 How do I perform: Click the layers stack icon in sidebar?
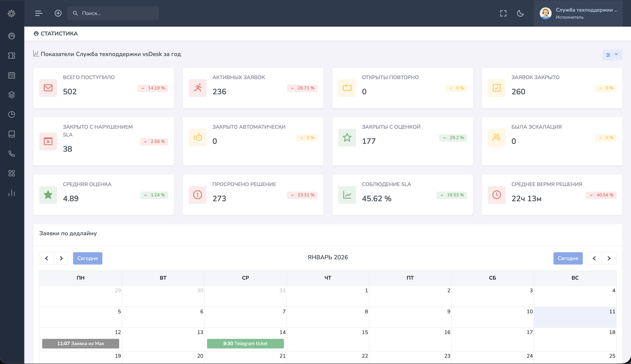(12, 95)
